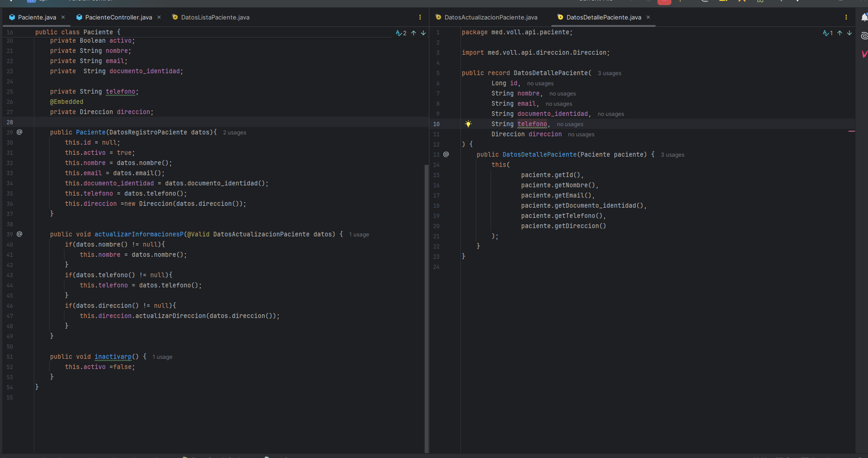Click typo inspection widget in DatosDetallePaciente.java

point(828,33)
